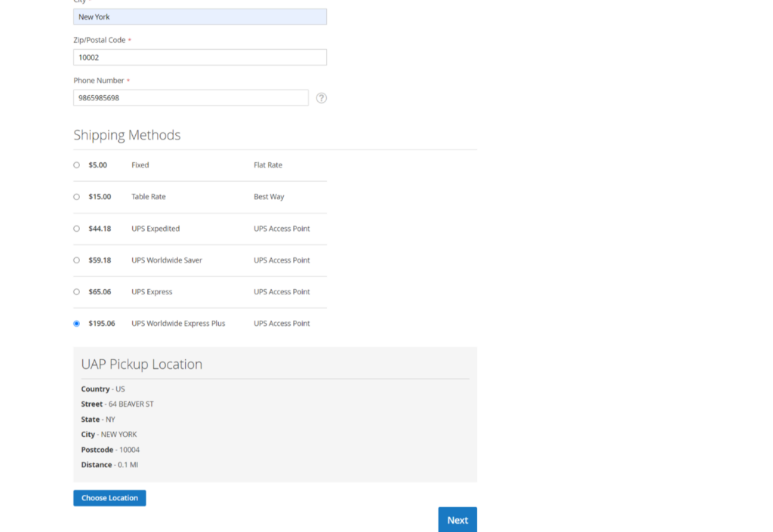Select the $5.00 Fixed shipping radio button
The width and height of the screenshot is (773, 532).
[76, 165]
